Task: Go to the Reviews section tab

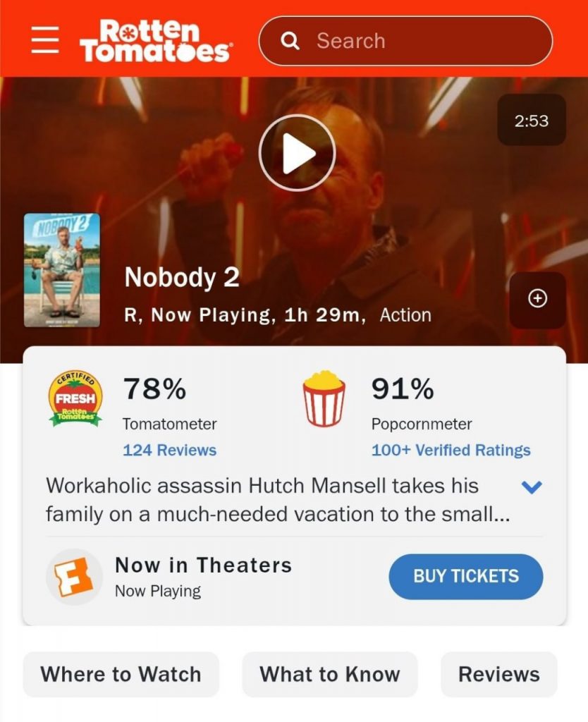Action: [x=499, y=674]
